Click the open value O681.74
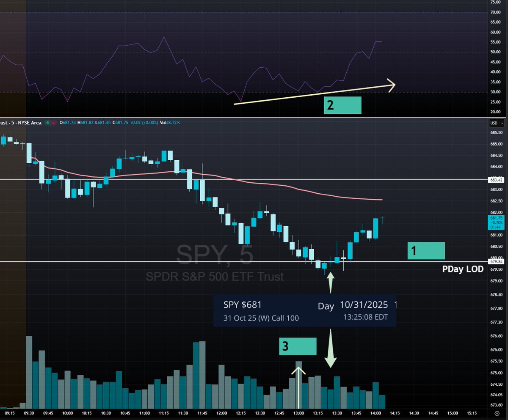Viewport: 508px width, 420px height. tap(67, 123)
